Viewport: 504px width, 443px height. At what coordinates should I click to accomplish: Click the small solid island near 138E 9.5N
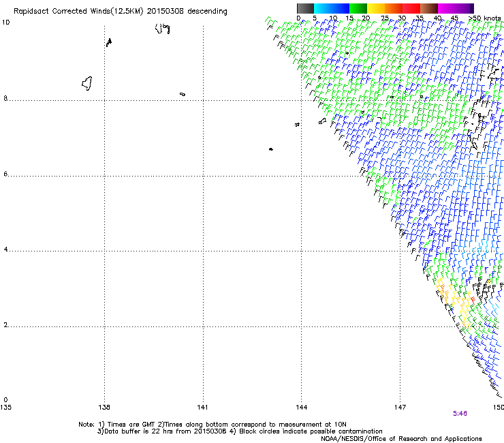109,42
